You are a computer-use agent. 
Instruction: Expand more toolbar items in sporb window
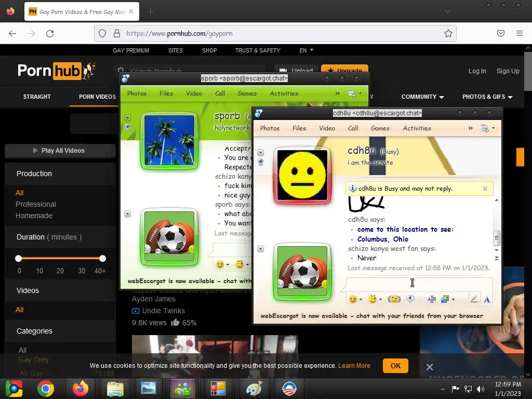pyautogui.click(x=338, y=94)
